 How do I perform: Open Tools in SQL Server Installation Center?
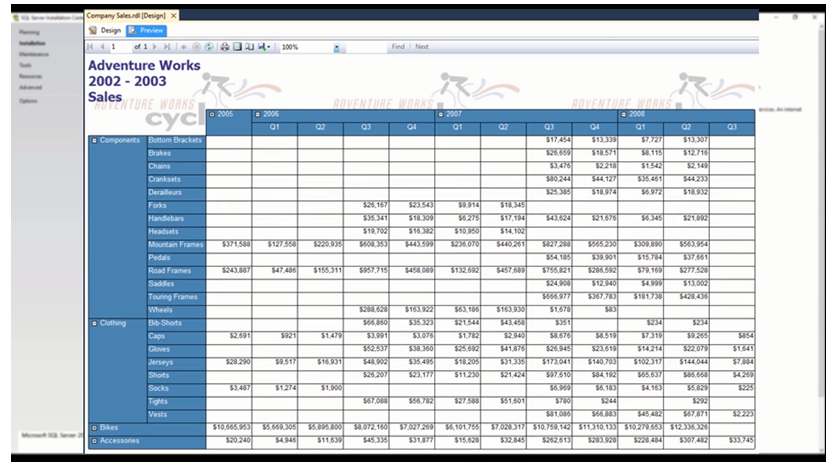pos(25,66)
